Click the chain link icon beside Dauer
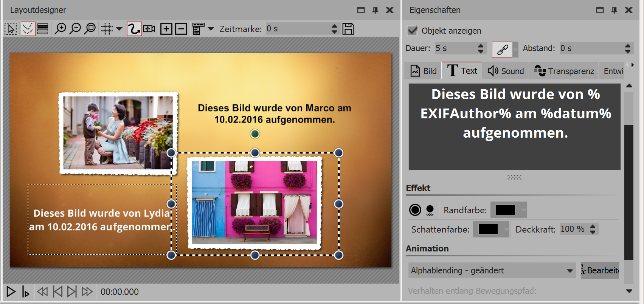The image size is (644, 304). tap(502, 49)
